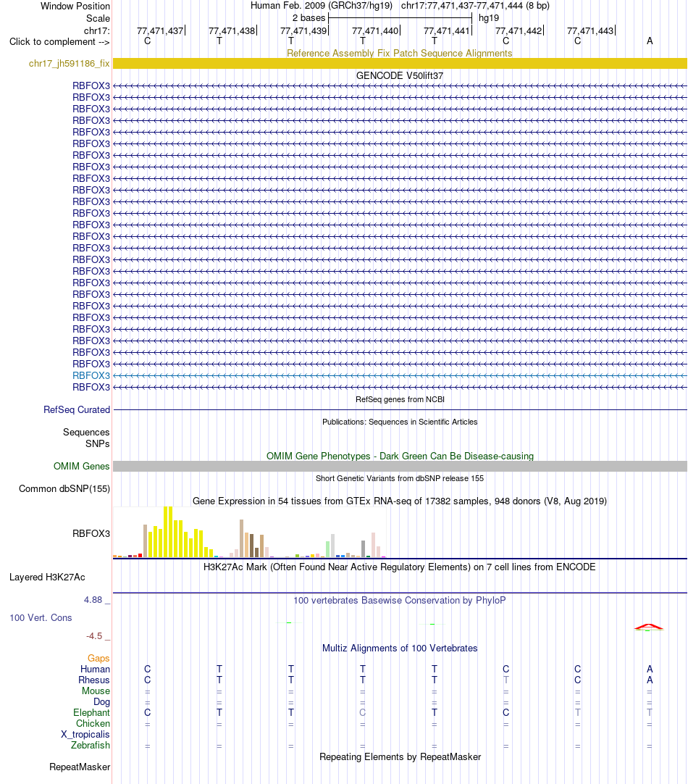The width and height of the screenshot is (688, 784).
Task: Click the 'Rhesus' alignment row label
Action: click(94, 680)
